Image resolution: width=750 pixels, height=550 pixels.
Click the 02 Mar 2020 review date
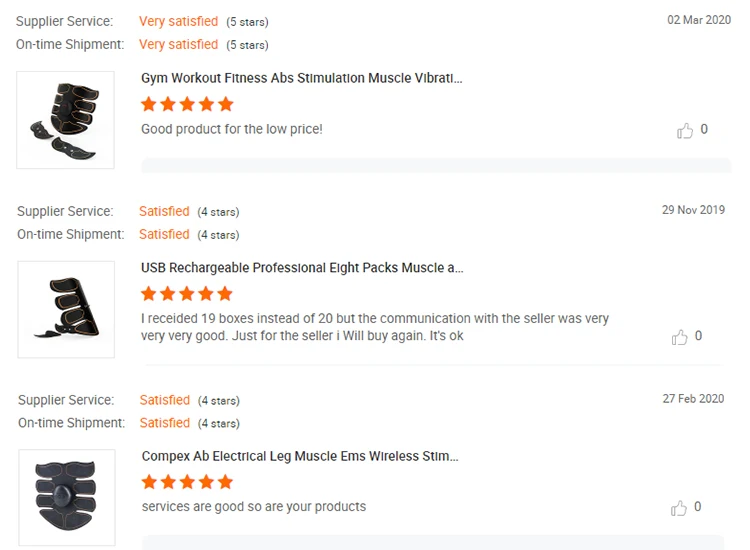[x=699, y=20]
